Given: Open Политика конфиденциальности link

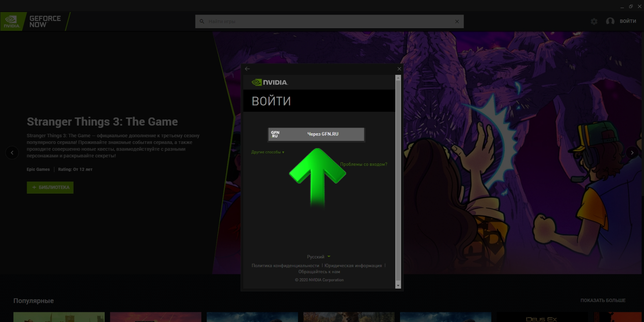Looking at the screenshot, I should tap(285, 266).
